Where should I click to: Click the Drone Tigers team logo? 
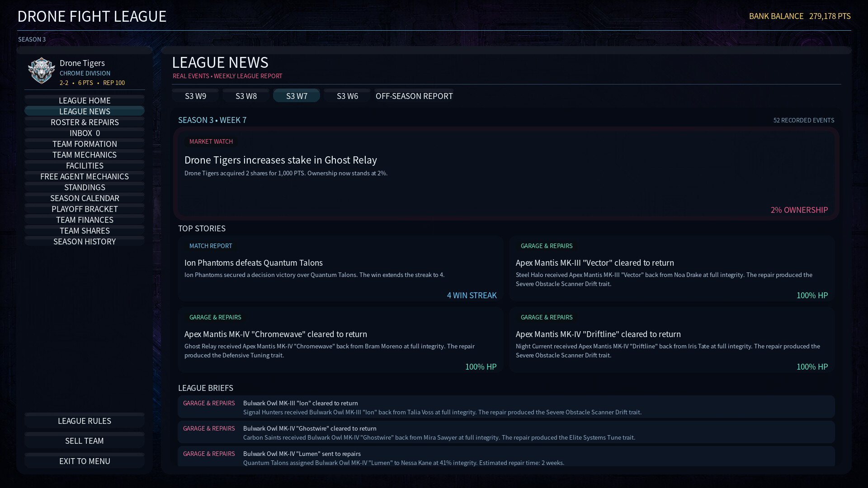click(42, 70)
